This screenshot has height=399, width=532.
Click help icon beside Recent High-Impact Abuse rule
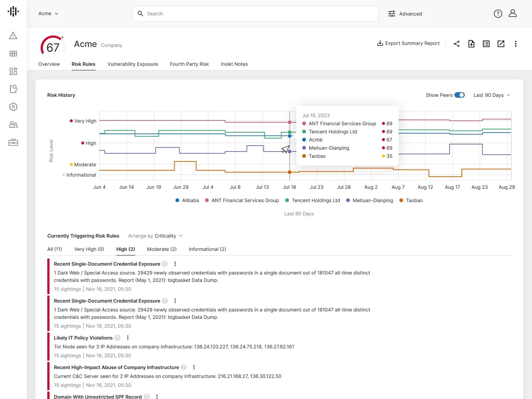click(184, 367)
